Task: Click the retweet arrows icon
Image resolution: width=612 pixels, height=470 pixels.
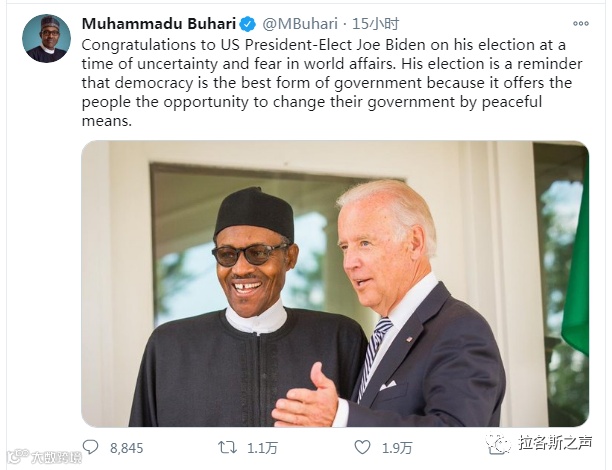Action: (227, 447)
